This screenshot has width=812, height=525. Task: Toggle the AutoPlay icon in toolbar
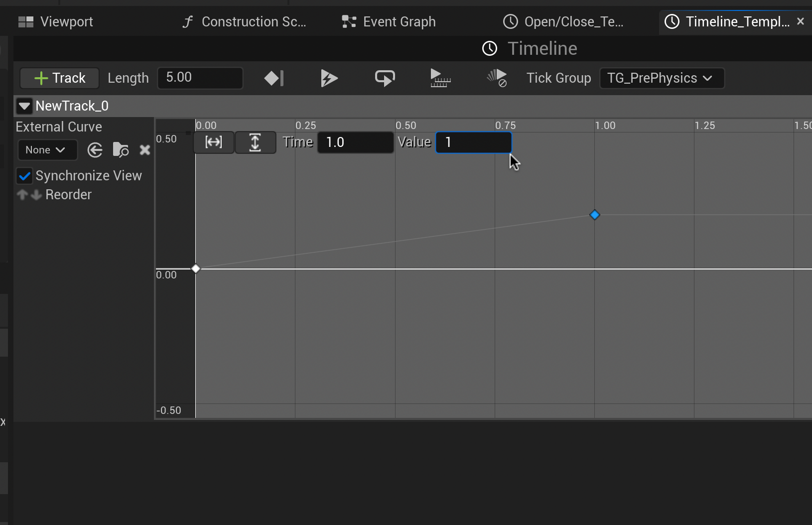(x=329, y=78)
